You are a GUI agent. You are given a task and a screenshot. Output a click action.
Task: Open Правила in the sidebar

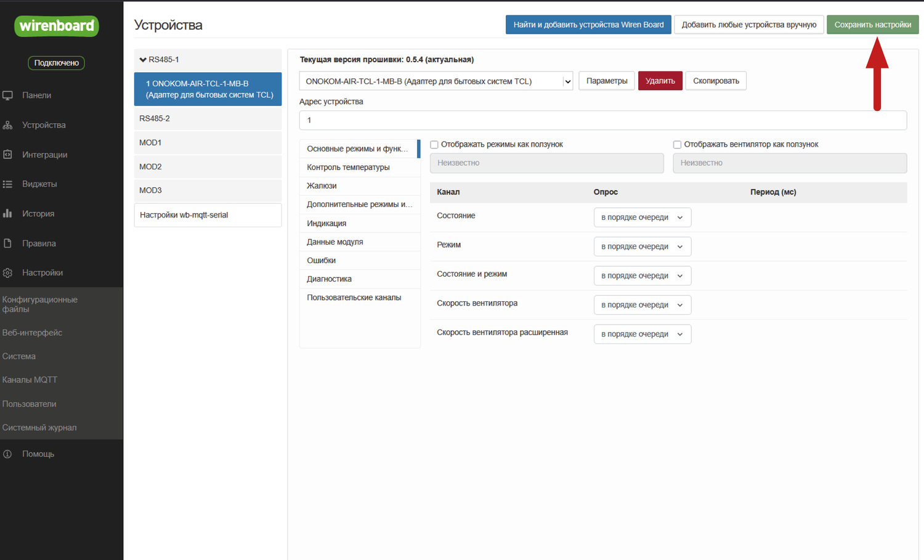[x=39, y=243]
